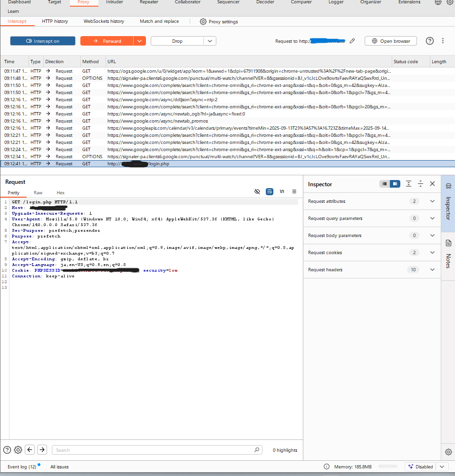
Task: Open the Match and replace tab
Action: click(159, 21)
